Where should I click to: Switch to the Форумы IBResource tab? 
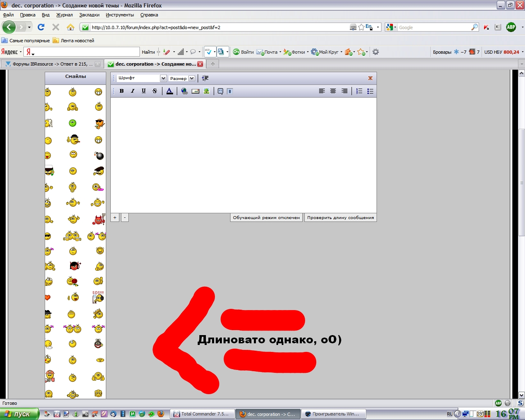(x=49, y=64)
